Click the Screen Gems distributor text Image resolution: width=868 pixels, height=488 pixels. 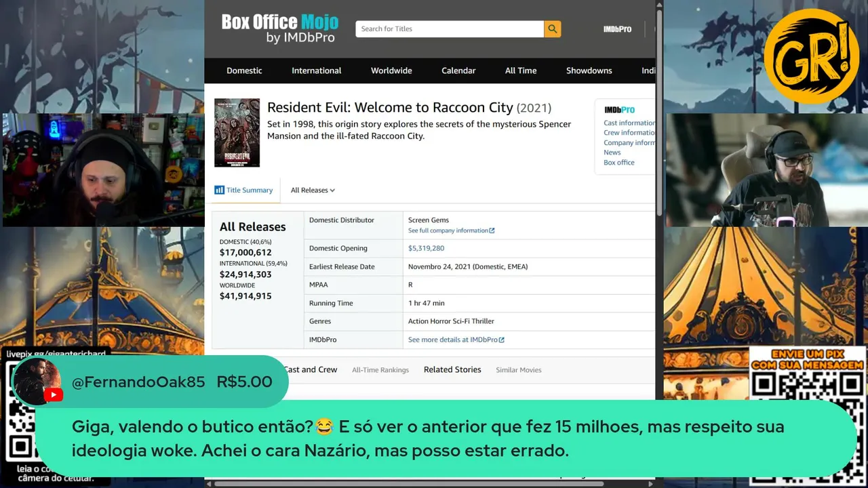tap(429, 220)
